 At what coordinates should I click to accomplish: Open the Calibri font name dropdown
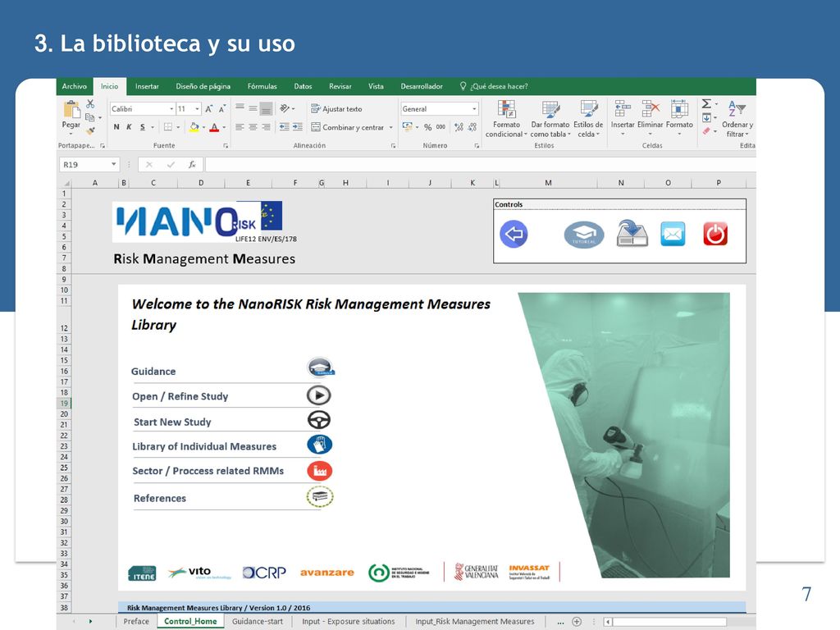171,109
